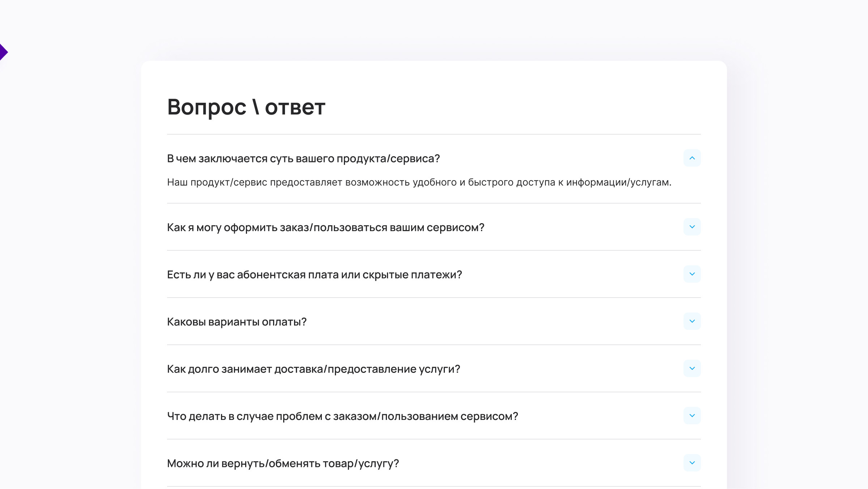Expand chevron next to 'Каковы варианты оплаты?'
Image resolution: width=868 pixels, height=489 pixels.
pos(692,321)
